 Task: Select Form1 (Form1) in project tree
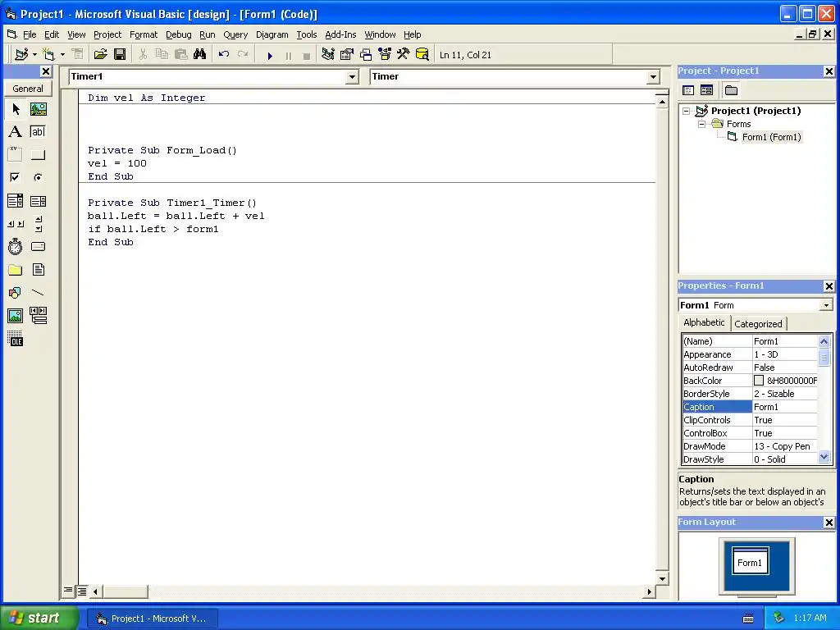pos(771,137)
